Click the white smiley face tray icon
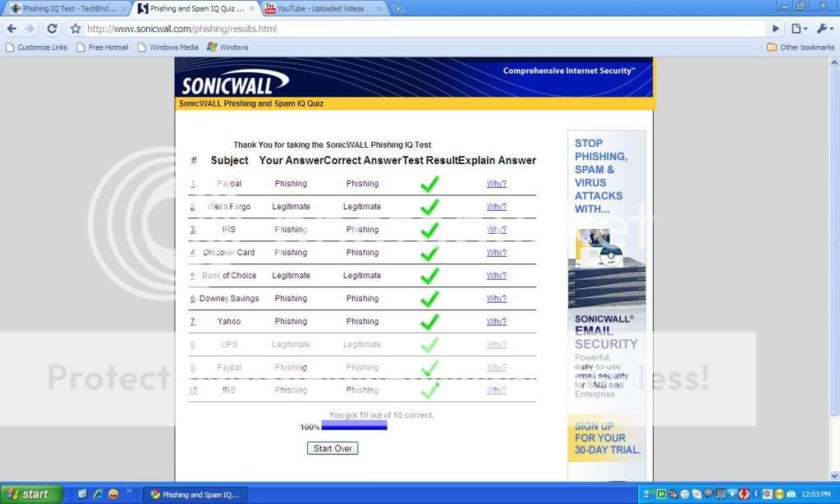Image resolution: width=840 pixels, height=504 pixels. (685, 494)
